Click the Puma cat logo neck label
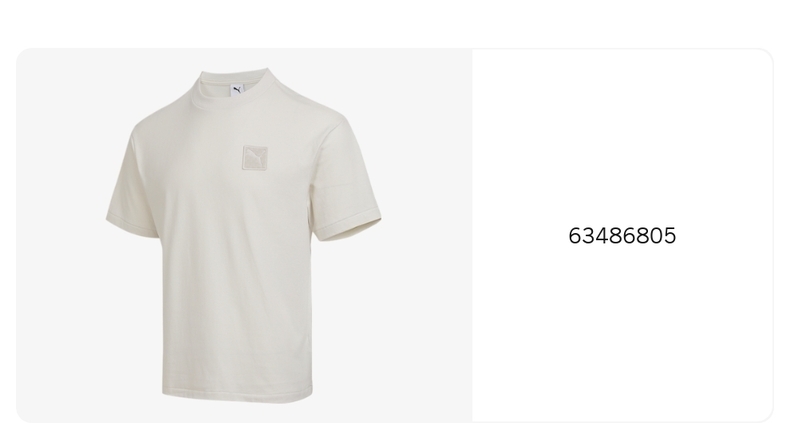 tap(237, 91)
